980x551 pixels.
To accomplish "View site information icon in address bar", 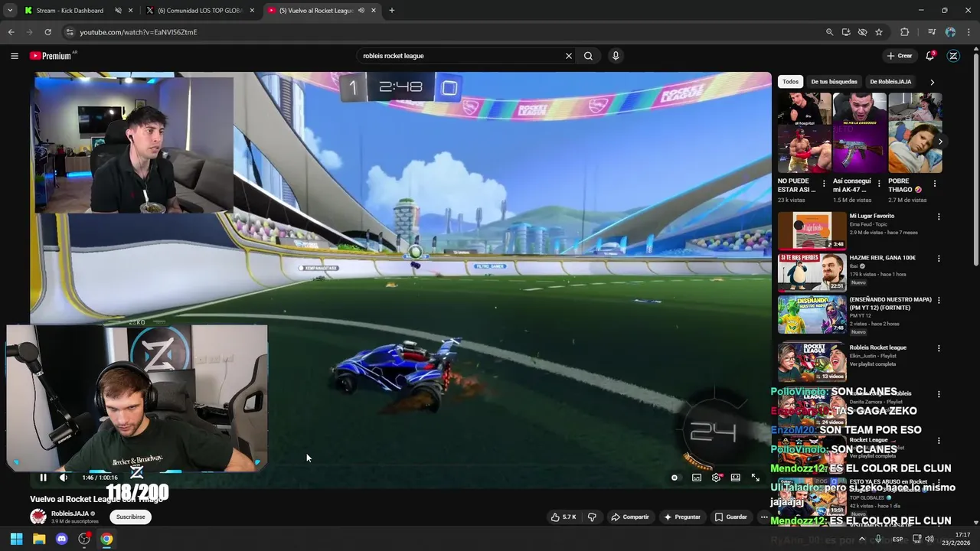I will click(x=70, y=32).
